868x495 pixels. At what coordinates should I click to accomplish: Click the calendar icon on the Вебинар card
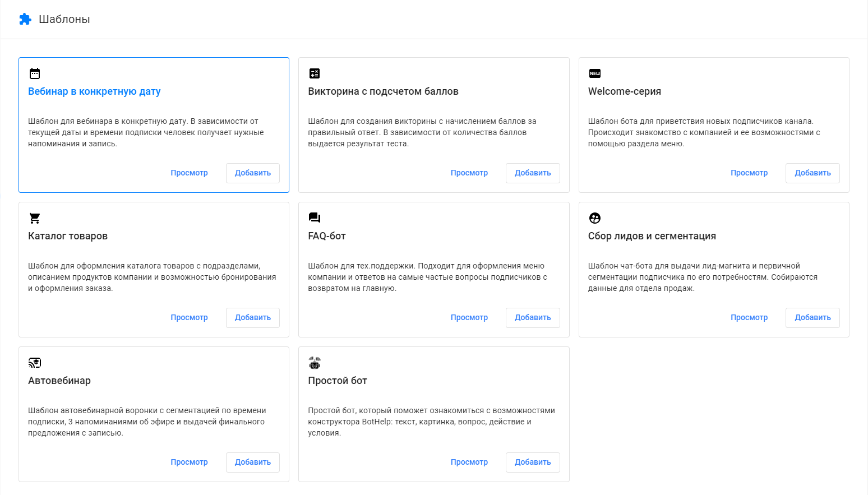pyautogui.click(x=35, y=73)
